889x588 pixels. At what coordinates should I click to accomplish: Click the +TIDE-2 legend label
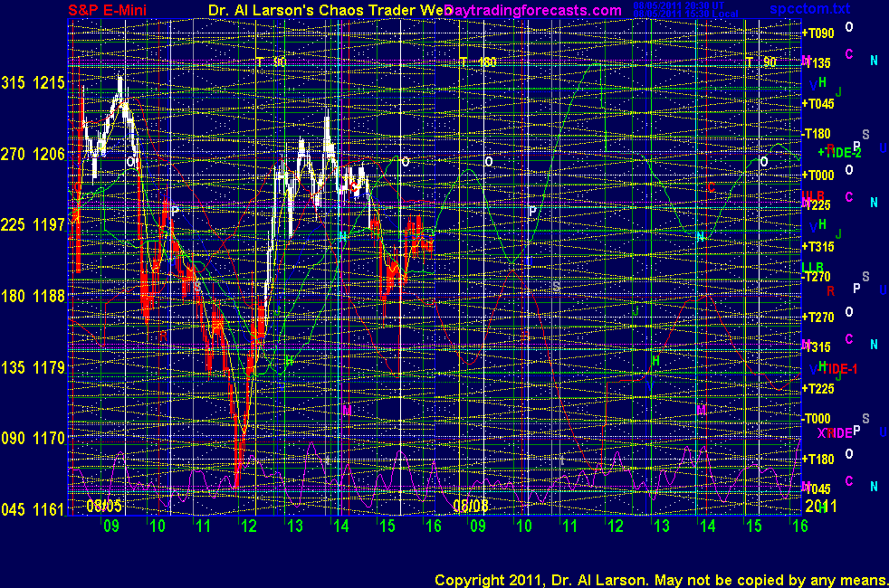coord(839,152)
